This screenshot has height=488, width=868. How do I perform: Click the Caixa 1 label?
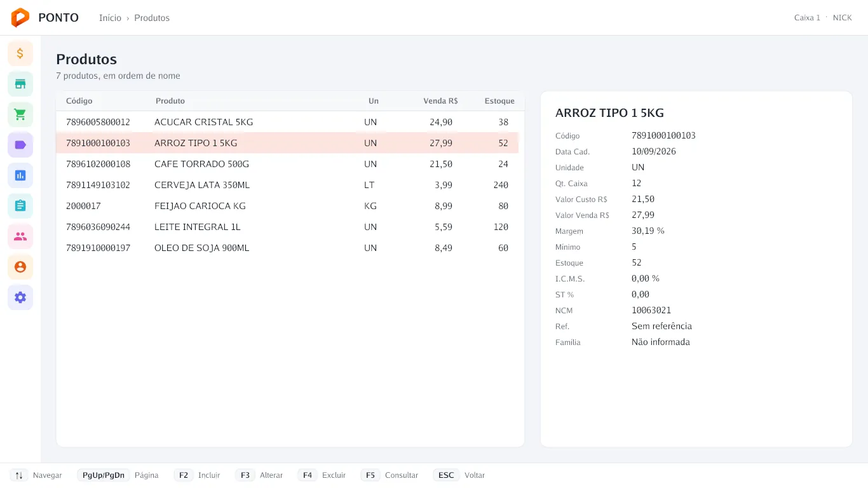(x=807, y=18)
